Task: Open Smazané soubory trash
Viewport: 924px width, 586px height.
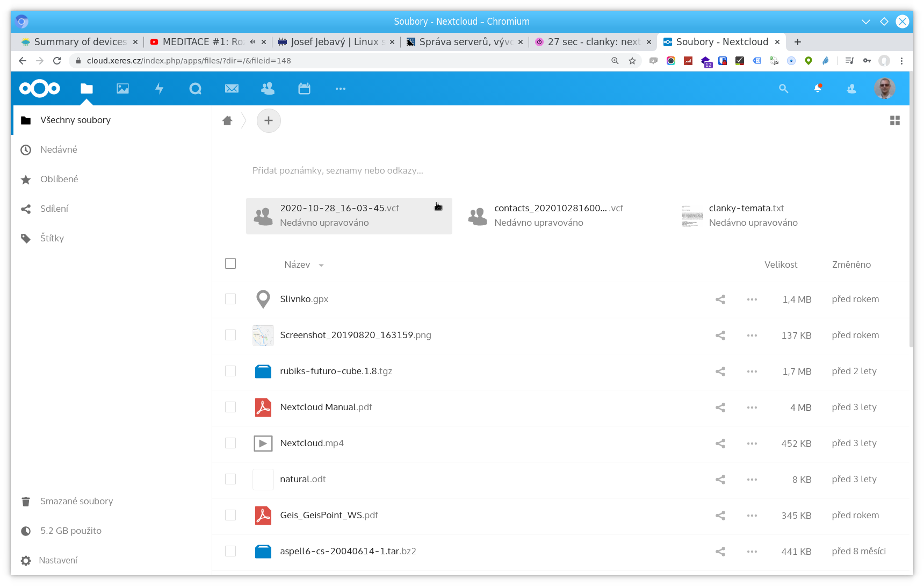Action: tap(111, 501)
